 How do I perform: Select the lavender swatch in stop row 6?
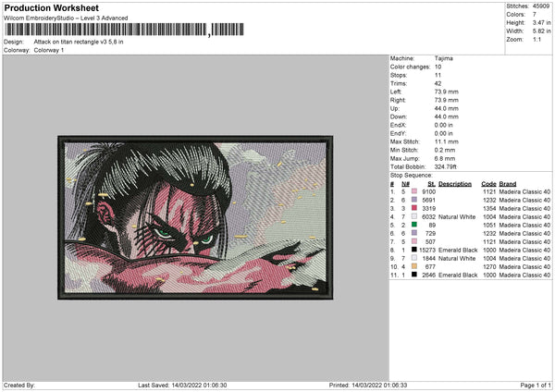pyautogui.click(x=414, y=233)
